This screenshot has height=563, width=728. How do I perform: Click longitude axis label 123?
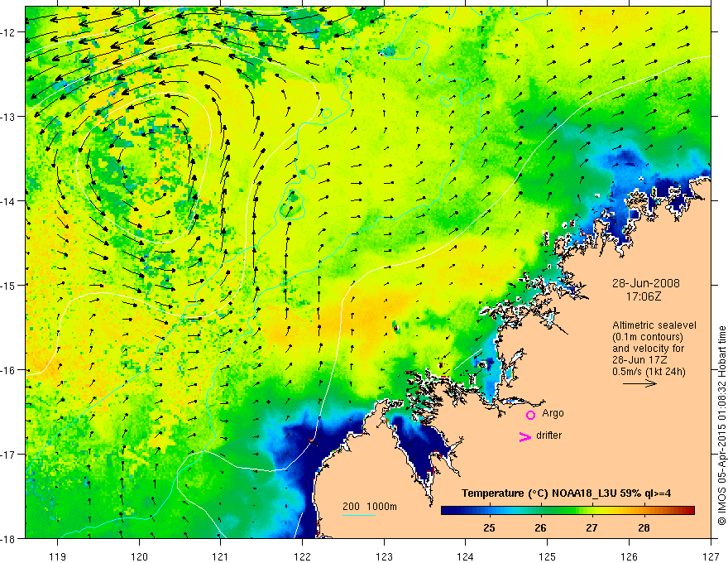[384, 556]
